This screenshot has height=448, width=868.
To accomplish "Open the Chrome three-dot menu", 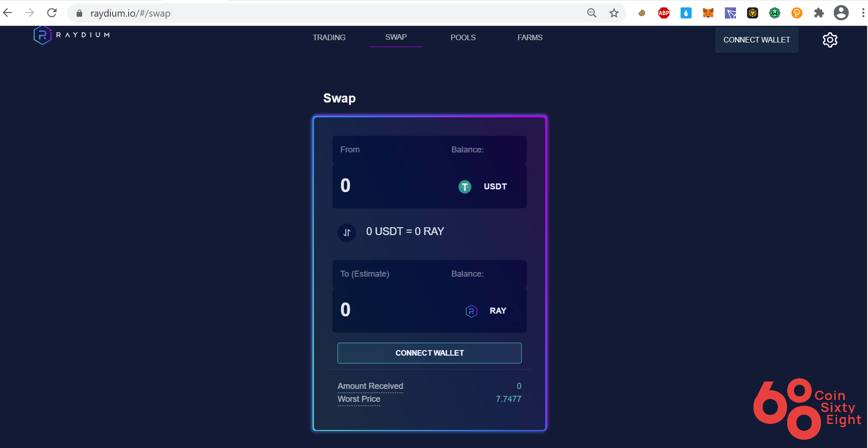I will point(863,13).
